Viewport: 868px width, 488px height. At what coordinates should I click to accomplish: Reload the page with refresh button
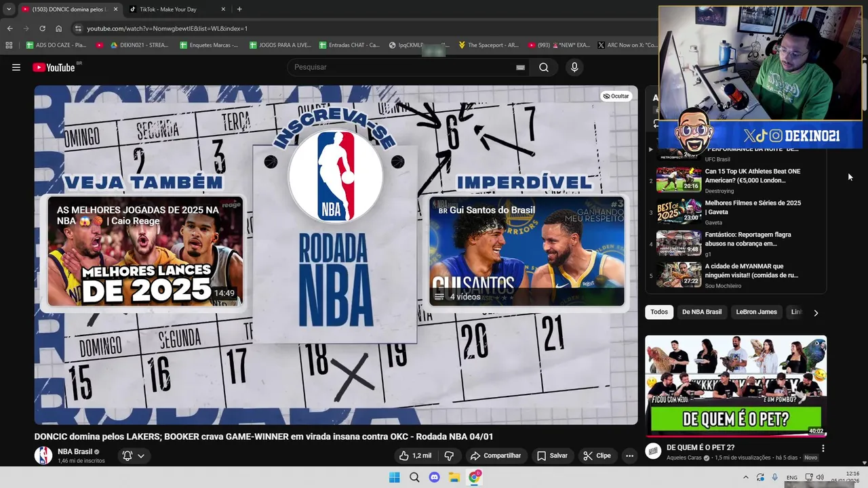pyautogui.click(x=42, y=28)
